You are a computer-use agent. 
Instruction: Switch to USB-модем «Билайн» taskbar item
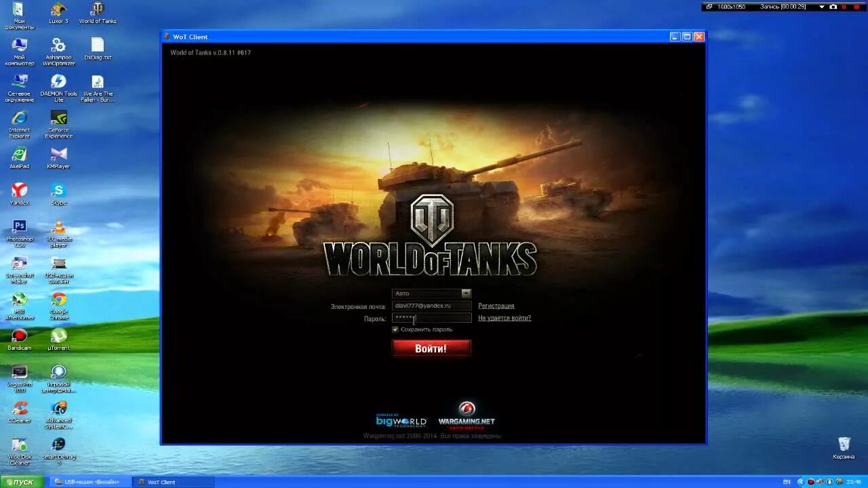[90, 482]
